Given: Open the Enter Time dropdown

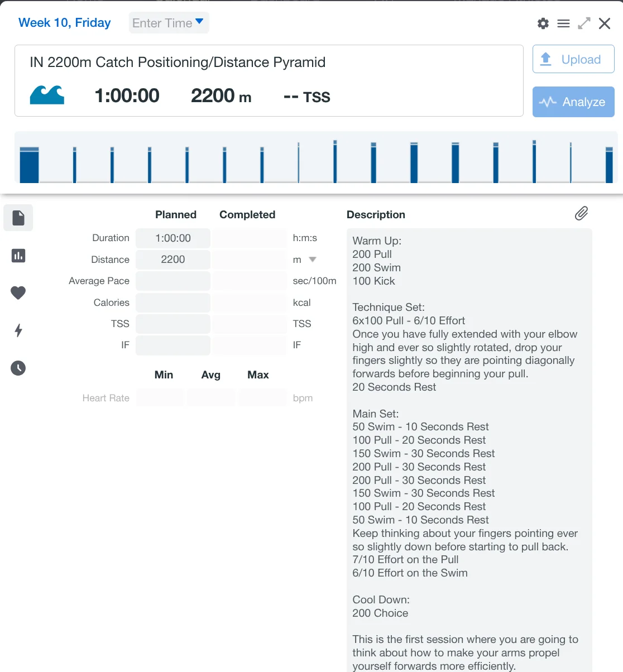Looking at the screenshot, I should [x=169, y=23].
